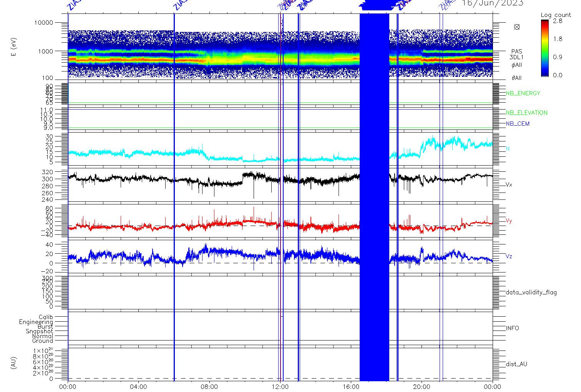Click the 30 tick on N axis
This screenshot has width=581, height=392.
point(50,136)
